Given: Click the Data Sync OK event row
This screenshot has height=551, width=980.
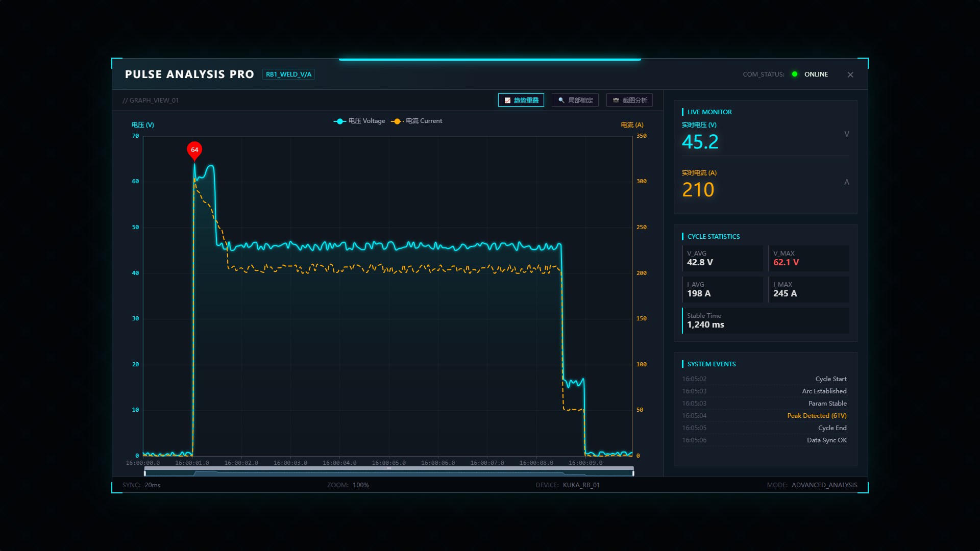Looking at the screenshot, I should (764, 440).
